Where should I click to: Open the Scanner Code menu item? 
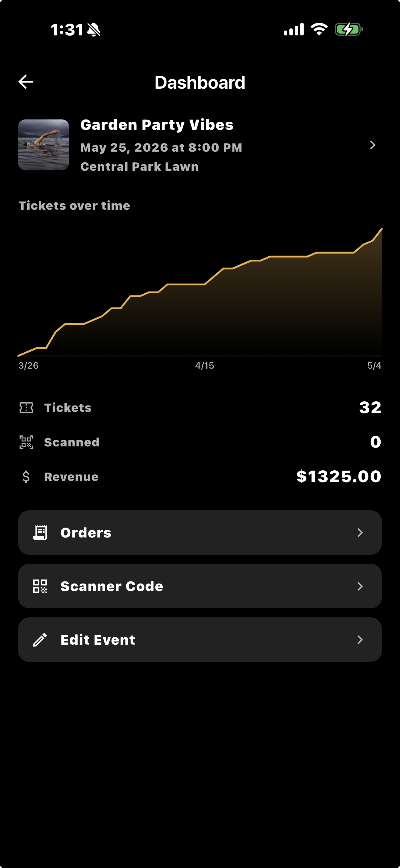[x=200, y=586]
